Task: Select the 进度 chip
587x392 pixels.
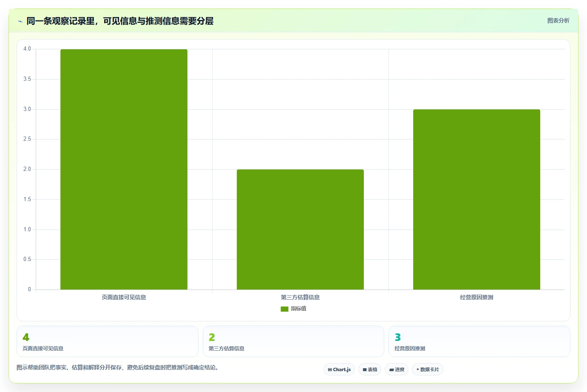Action: pos(397,369)
